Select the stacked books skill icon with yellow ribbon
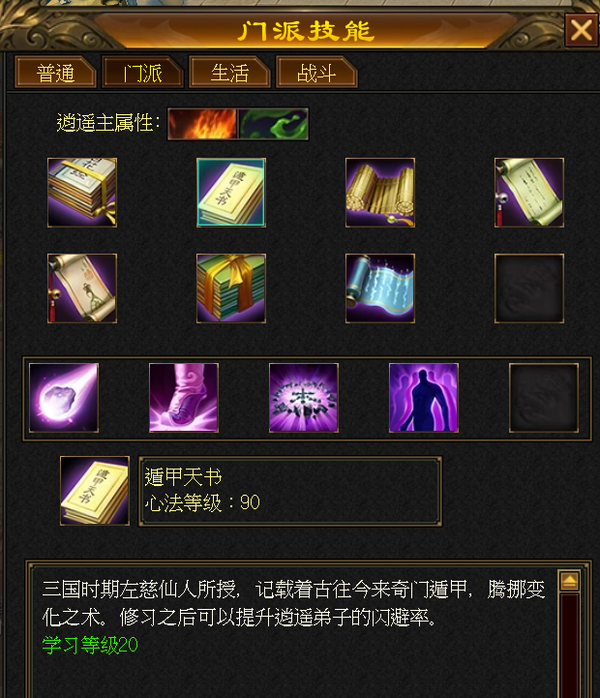The height and width of the screenshot is (698, 600). [82, 193]
